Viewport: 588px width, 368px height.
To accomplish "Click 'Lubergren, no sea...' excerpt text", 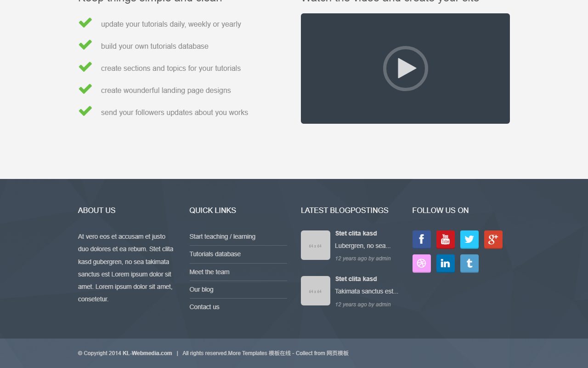I will coord(363,246).
